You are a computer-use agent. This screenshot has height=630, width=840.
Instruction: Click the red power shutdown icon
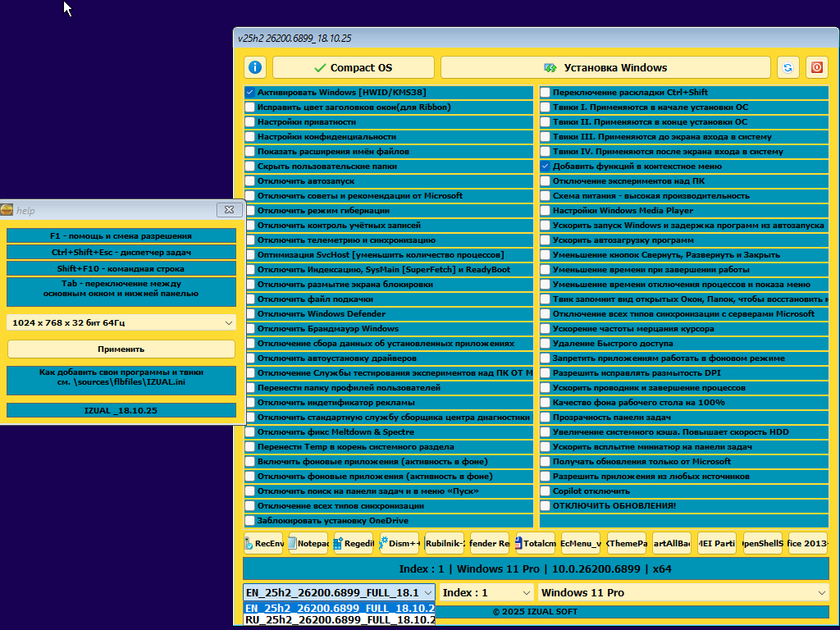816,67
